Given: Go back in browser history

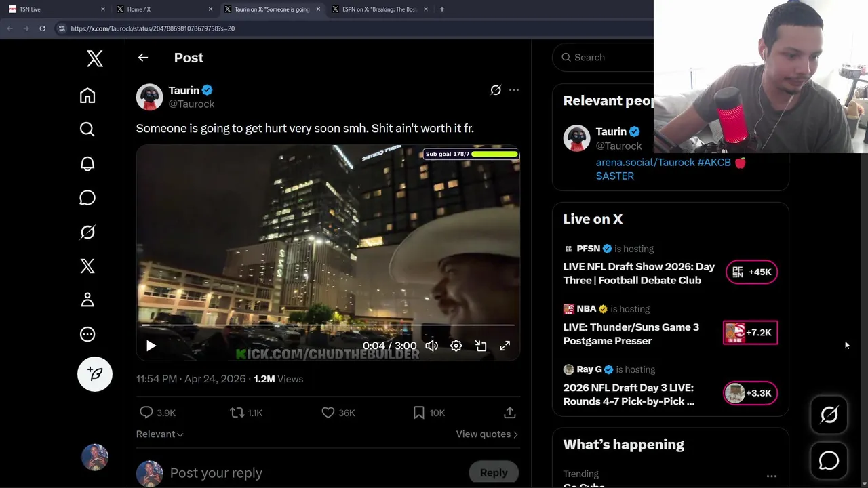Looking at the screenshot, I should [9, 28].
